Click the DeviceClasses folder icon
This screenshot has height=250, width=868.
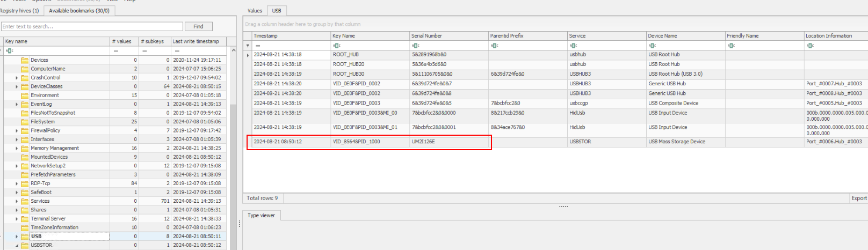click(25, 86)
